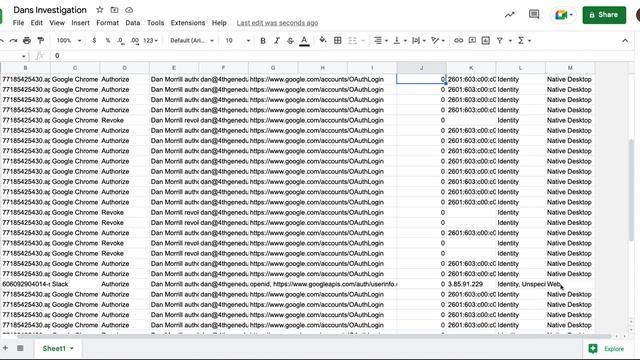640x360 pixels.
Task: Insert a chart
Action: coord(486,40)
